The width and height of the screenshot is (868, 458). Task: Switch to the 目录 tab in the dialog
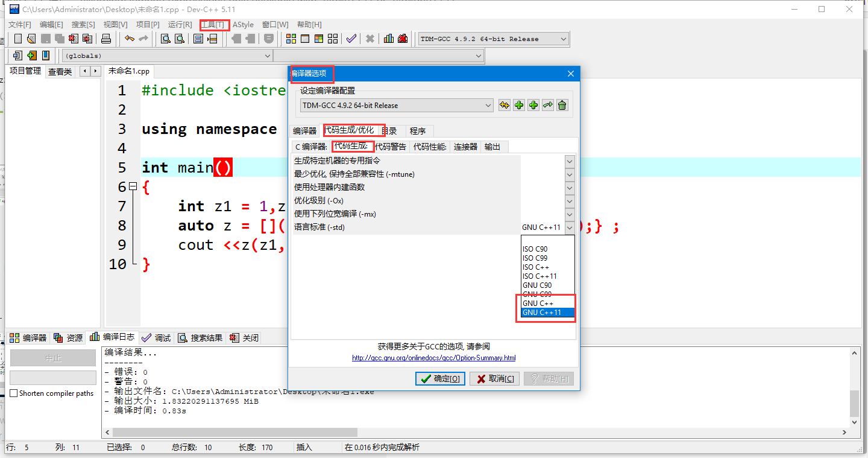[x=391, y=131]
